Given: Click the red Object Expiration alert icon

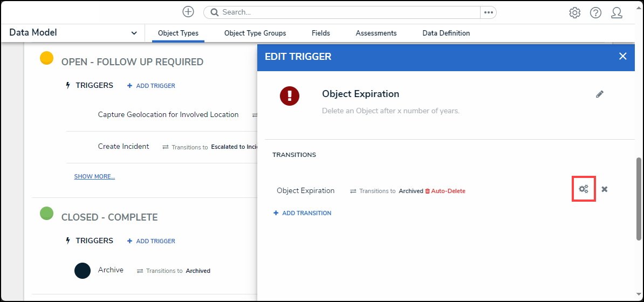Looking at the screenshot, I should 290,96.
